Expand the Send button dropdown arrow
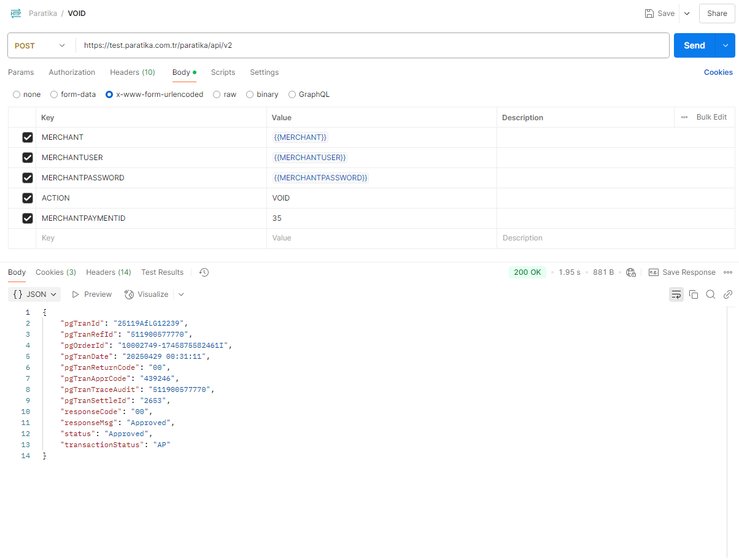This screenshot has height=560, width=739. coord(725,45)
